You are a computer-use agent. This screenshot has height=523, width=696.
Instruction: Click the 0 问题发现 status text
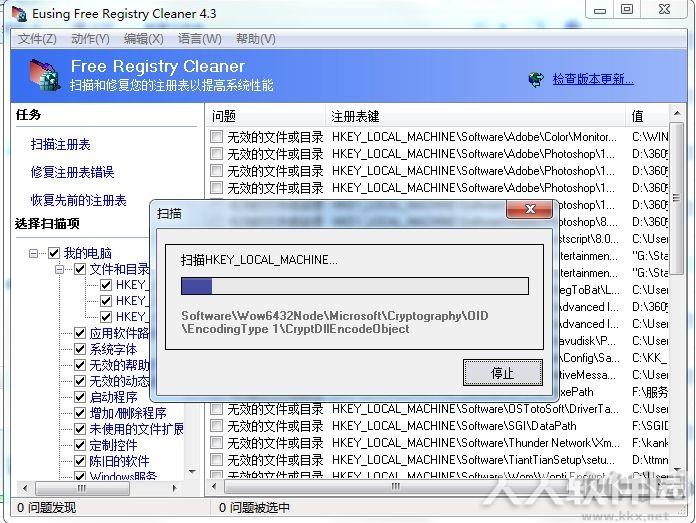click(x=47, y=508)
